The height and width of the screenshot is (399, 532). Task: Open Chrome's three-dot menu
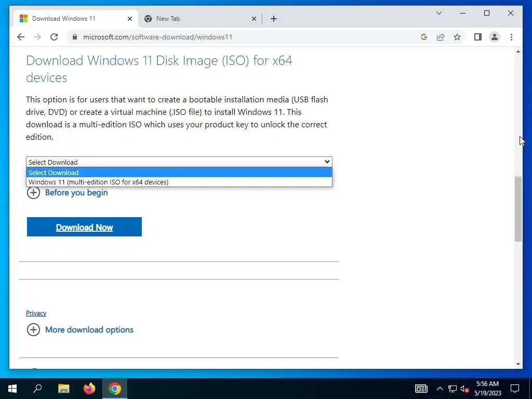tap(511, 37)
